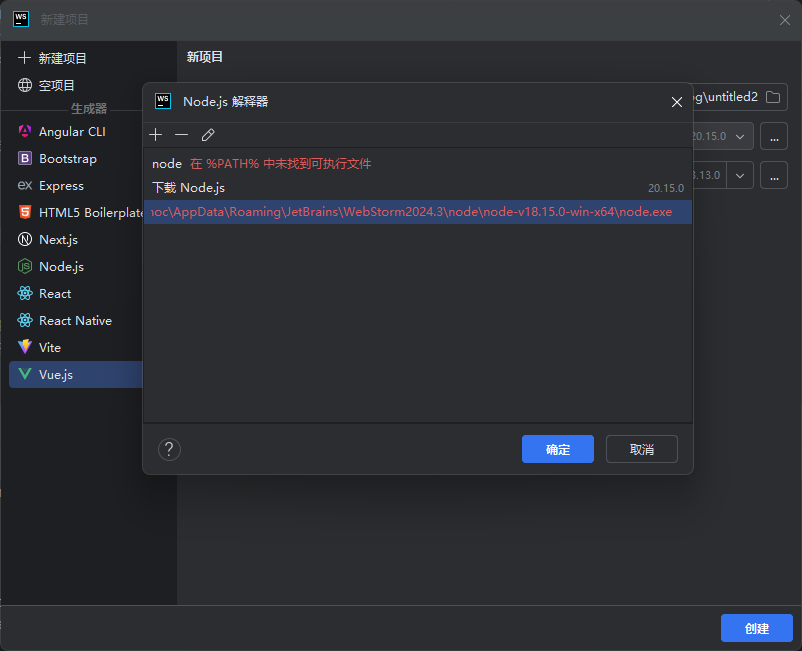Edit selected interpreter with pencil icon
802x651 pixels.
[208, 135]
